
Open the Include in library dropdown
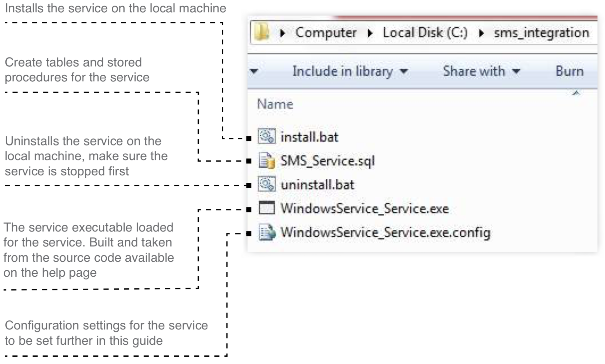350,71
